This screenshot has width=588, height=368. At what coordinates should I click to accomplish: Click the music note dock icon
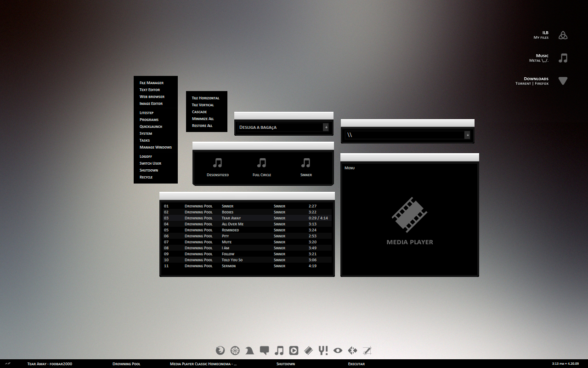click(x=279, y=351)
